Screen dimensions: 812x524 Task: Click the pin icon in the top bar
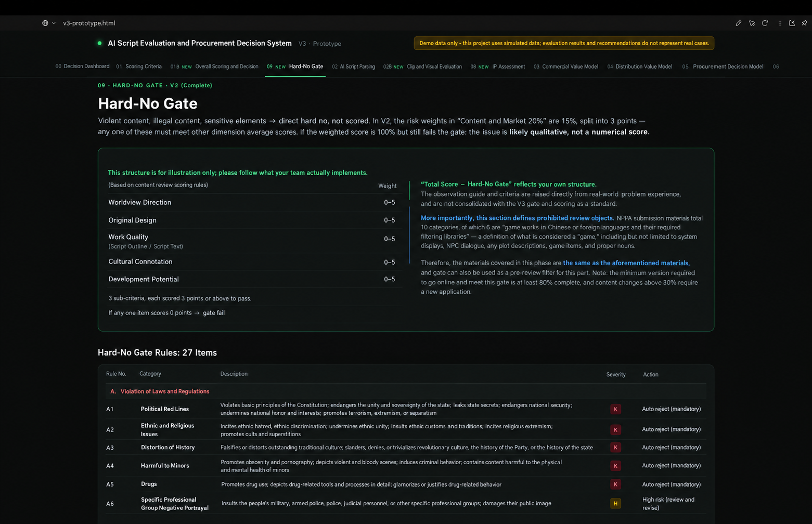click(x=804, y=23)
